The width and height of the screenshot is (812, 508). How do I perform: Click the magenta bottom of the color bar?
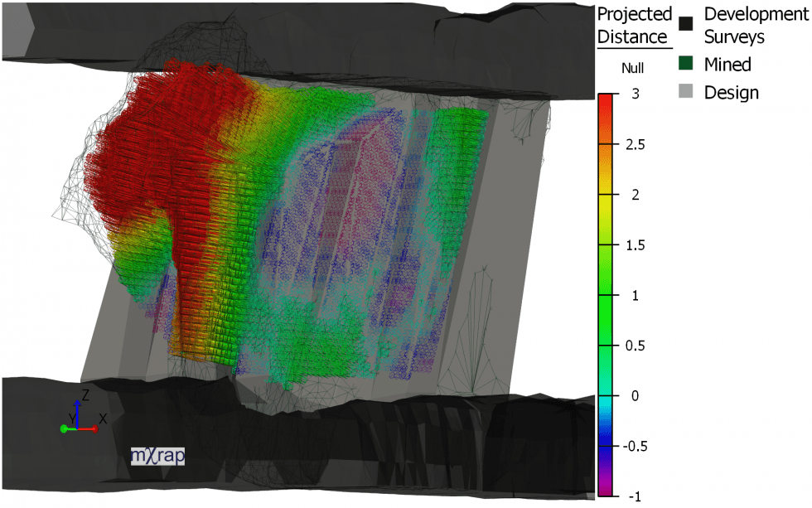[607, 489]
